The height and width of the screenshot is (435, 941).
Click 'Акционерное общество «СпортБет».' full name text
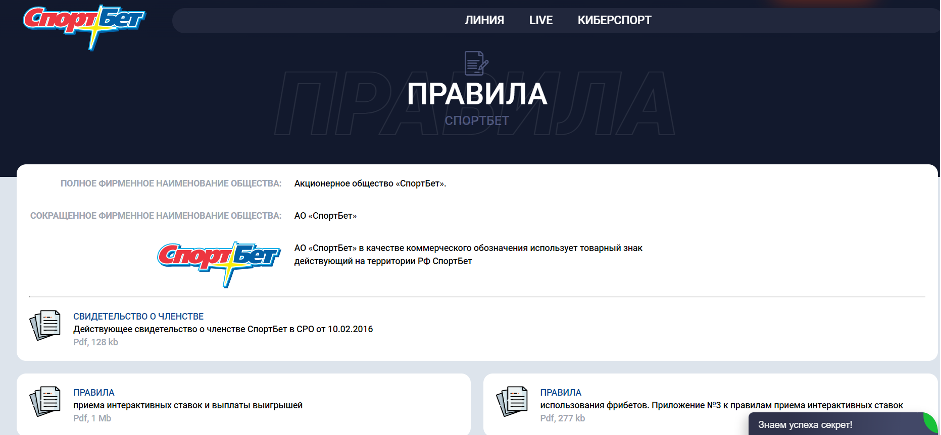tap(370, 184)
